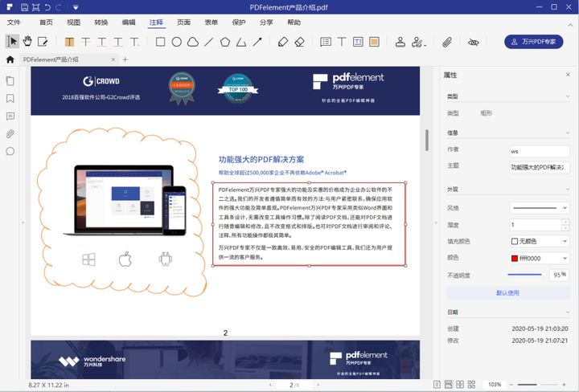Switch to the 首页 tab
This screenshot has width=579, height=392.
pos(46,22)
